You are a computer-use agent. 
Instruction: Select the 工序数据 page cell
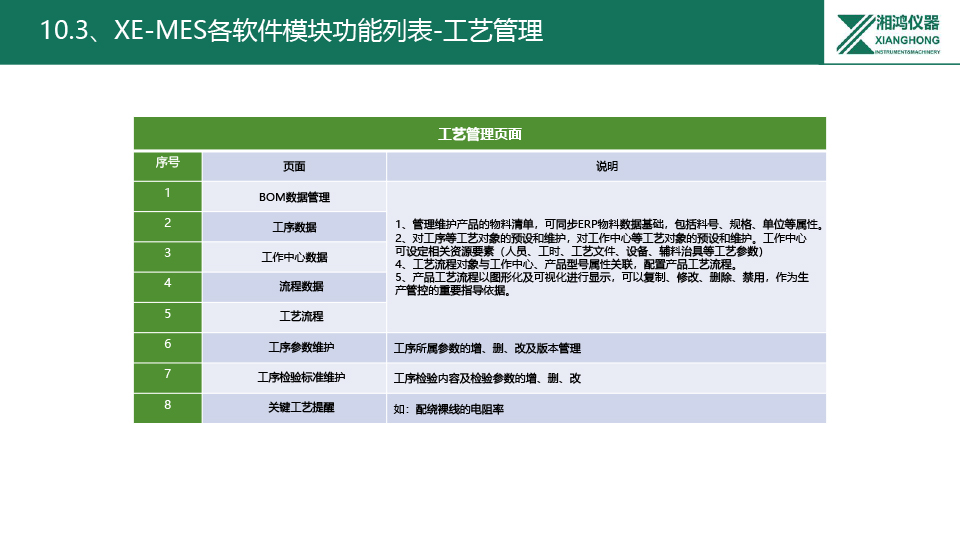tap(294, 227)
